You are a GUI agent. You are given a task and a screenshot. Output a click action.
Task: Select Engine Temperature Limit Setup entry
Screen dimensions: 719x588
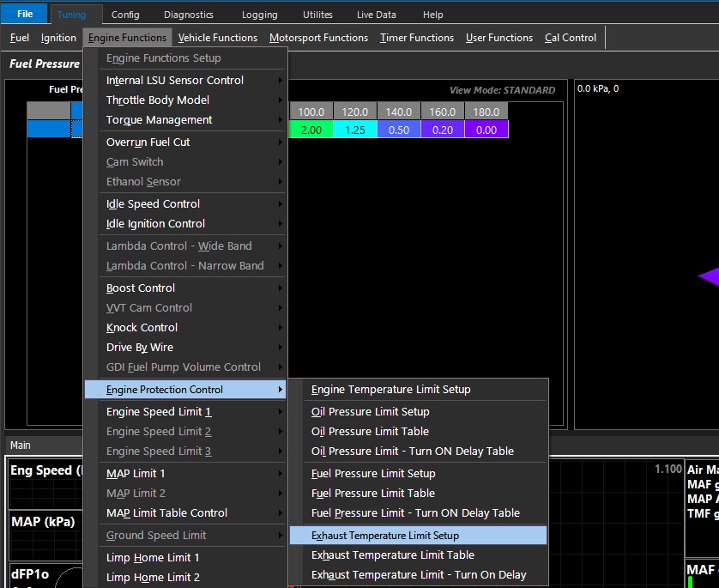(390, 390)
